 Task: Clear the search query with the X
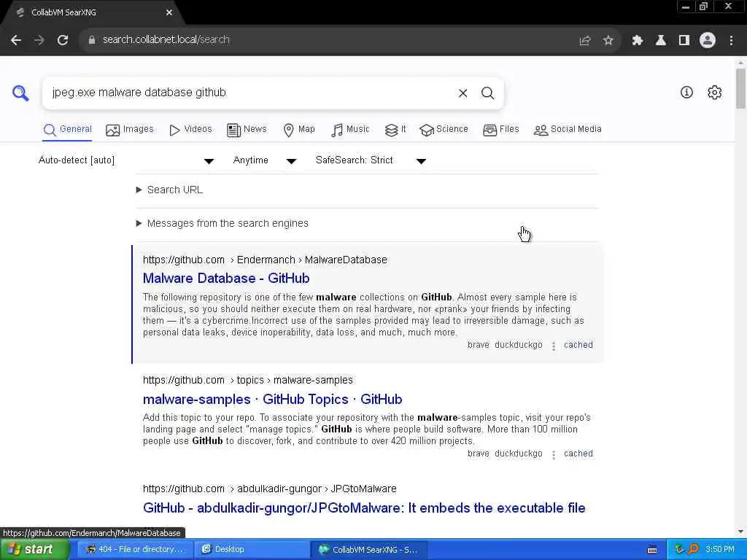click(462, 93)
